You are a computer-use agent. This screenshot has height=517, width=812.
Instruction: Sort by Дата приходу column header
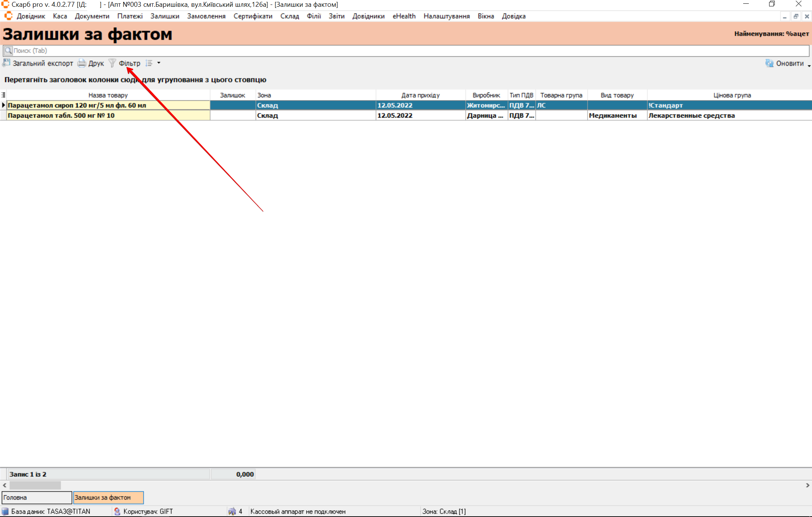point(420,95)
